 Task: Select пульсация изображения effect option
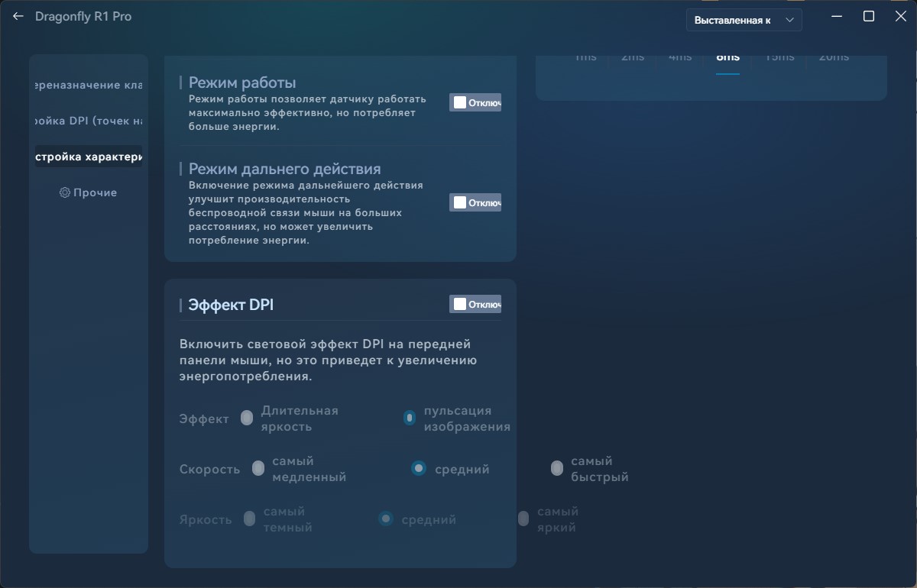click(x=410, y=418)
